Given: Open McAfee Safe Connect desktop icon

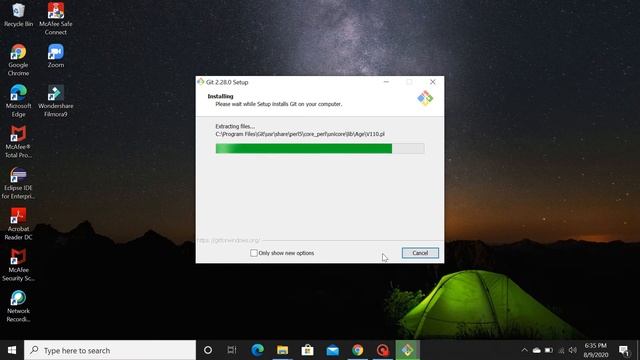Looking at the screenshot, I should click(x=56, y=18).
